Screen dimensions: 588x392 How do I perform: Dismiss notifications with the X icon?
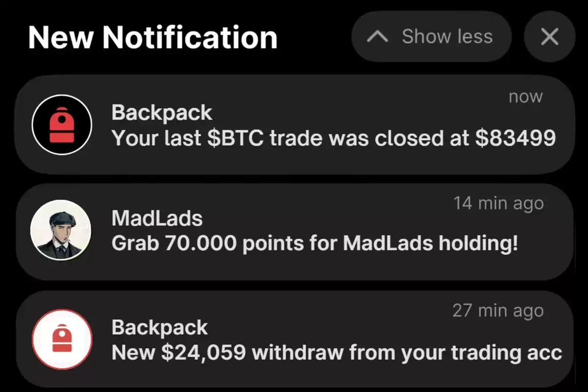pyautogui.click(x=549, y=36)
